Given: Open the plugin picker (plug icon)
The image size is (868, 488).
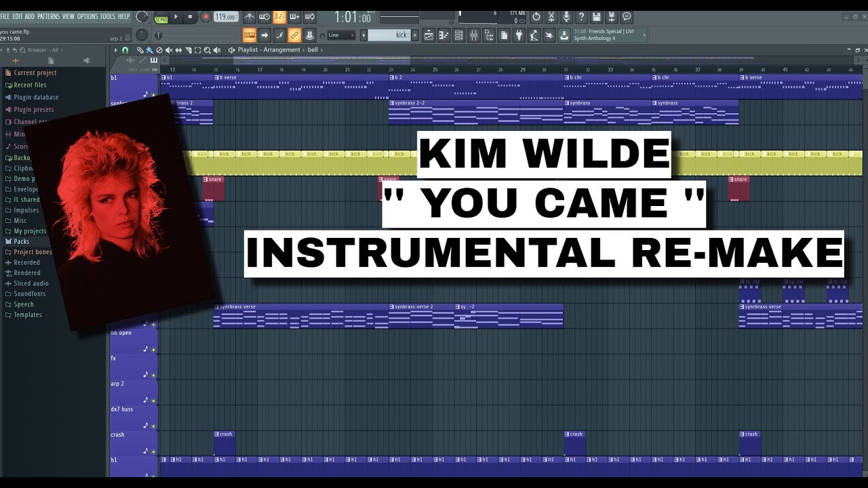Looking at the screenshot, I should [519, 35].
